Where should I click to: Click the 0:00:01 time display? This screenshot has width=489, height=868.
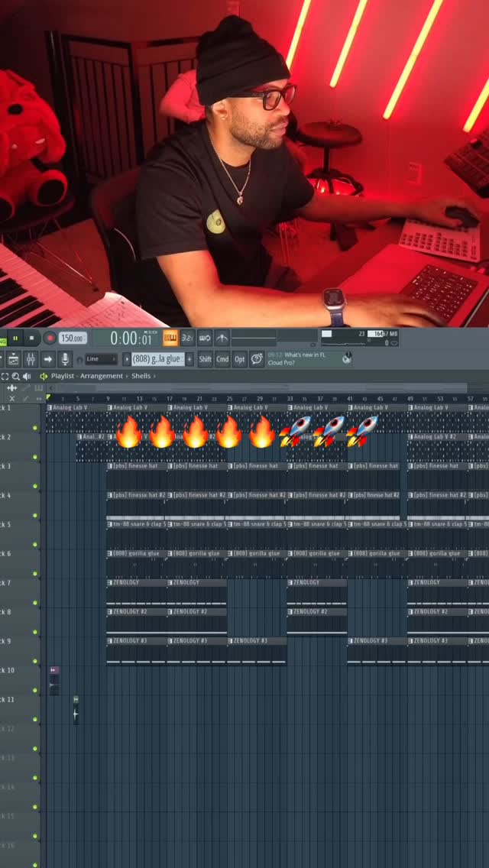tap(131, 338)
